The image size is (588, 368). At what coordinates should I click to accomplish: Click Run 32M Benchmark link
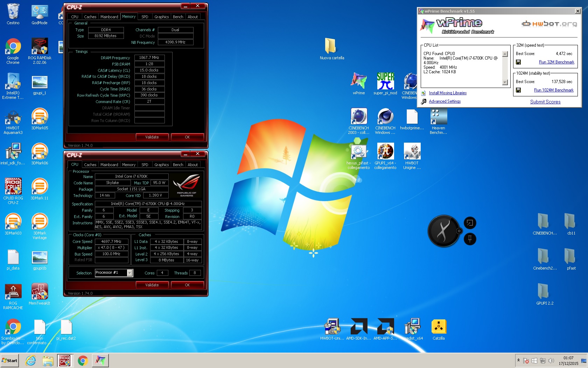point(556,62)
